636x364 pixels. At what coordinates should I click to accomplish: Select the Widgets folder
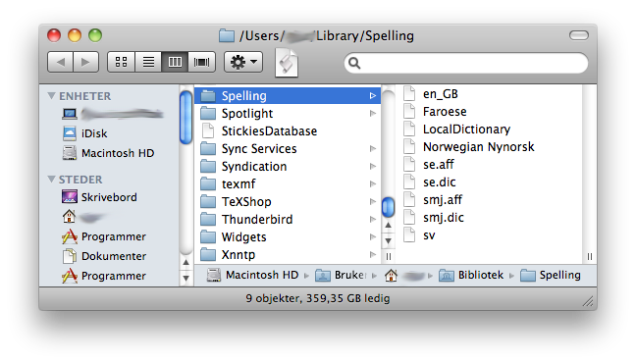coord(288,236)
